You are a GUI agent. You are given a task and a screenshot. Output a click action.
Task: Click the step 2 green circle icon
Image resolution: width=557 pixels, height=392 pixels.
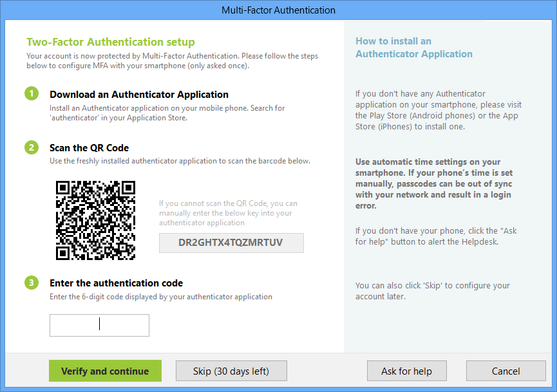pos(32,147)
